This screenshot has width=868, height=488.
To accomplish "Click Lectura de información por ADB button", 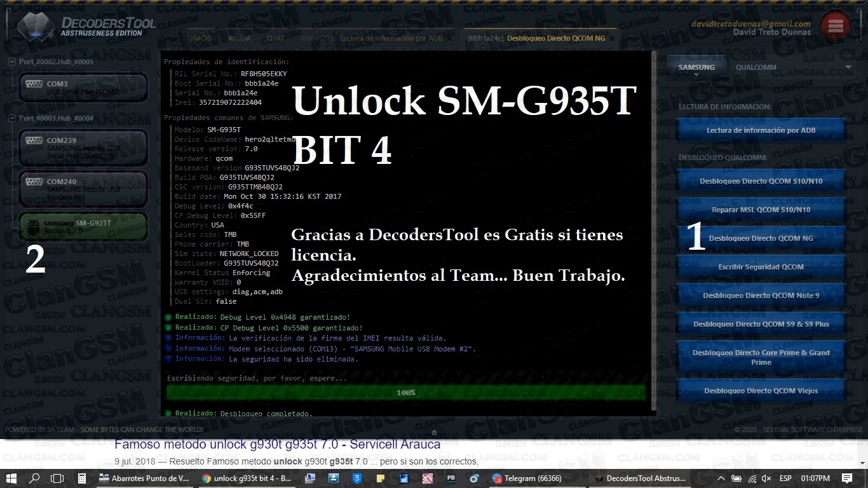I will [x=761, y=130].
